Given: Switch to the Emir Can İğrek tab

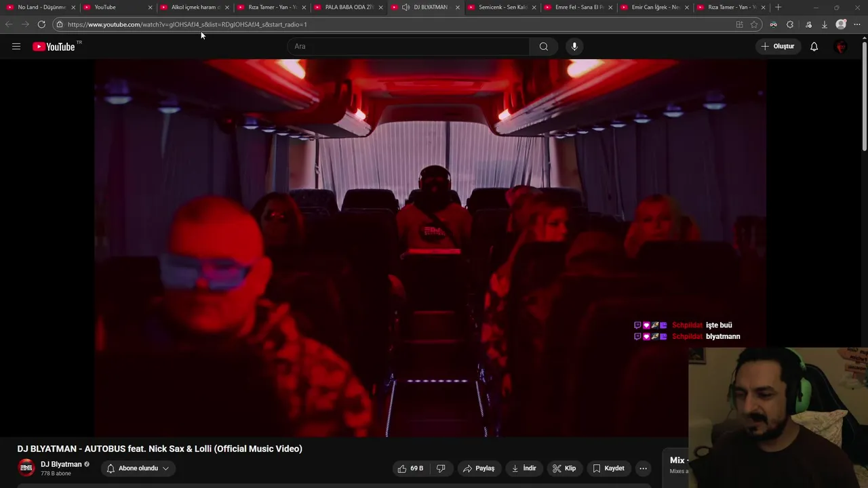Looking at the screenshot, I should (x=656, y=7).
